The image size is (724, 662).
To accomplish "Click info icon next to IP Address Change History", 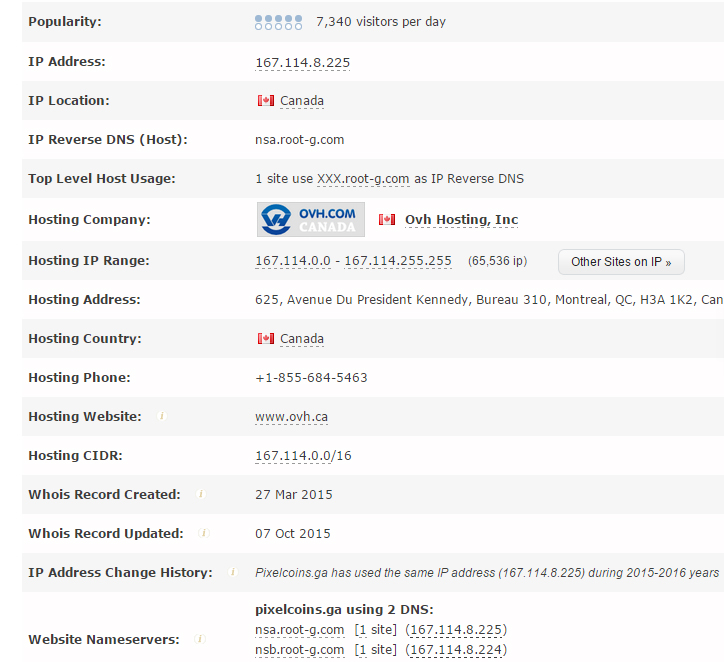I will [x=233, y=572].
